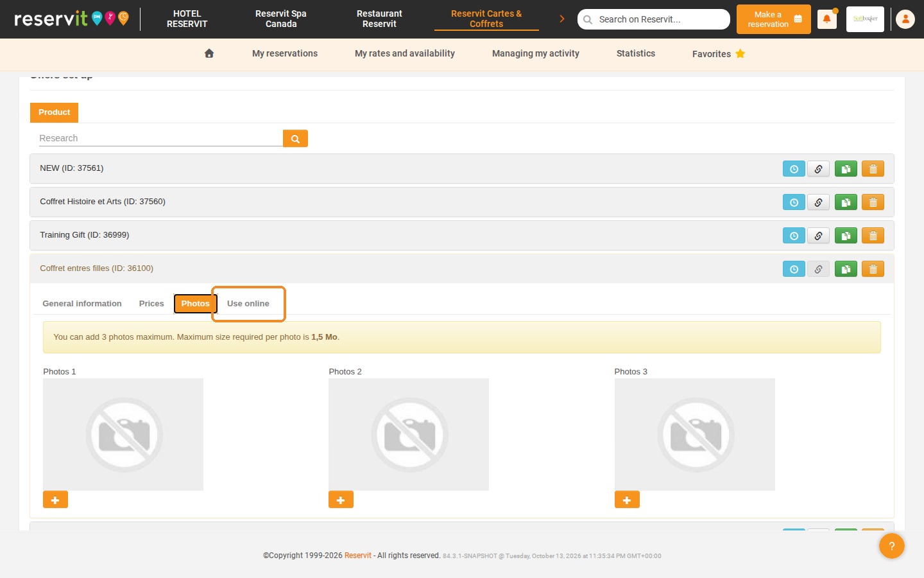Viewport: 924px width, 578px height.
Task: Open My rates and availability menu
Action: 405,53
